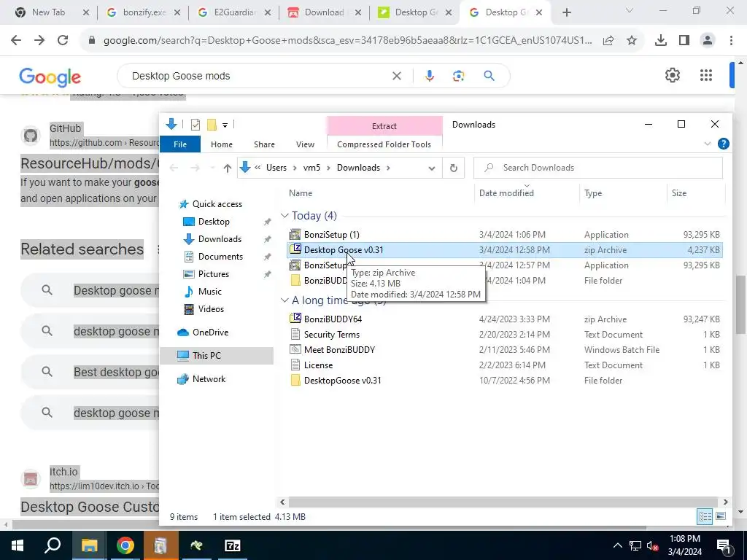Viewport: 747px width, 560px height.
Task: Open Chrome three-dot menu
Action: point(731,41)
